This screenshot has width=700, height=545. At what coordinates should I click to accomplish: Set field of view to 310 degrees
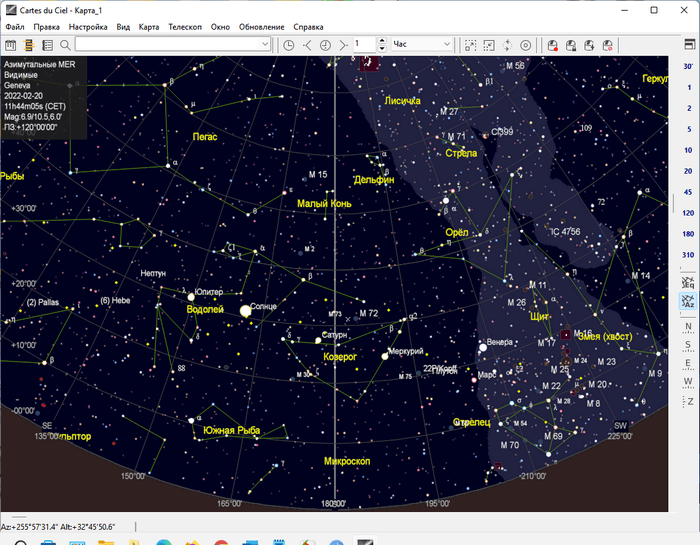coord(688,255)
